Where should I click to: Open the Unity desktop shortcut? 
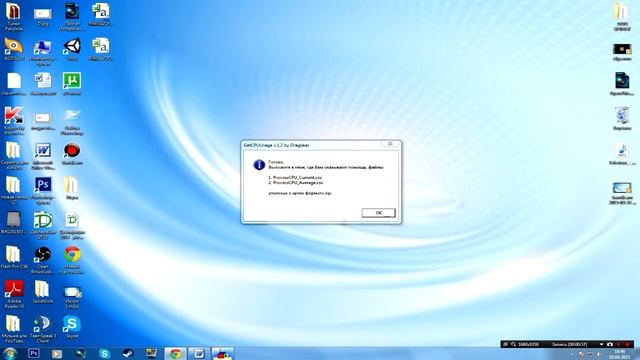[72, 47]
